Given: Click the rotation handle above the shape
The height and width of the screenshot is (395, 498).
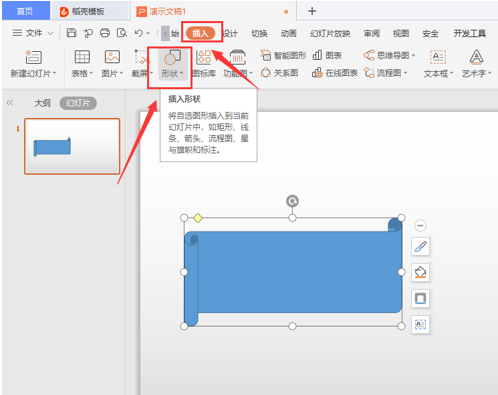Looking at the screenshot, I should click(292, 201).
